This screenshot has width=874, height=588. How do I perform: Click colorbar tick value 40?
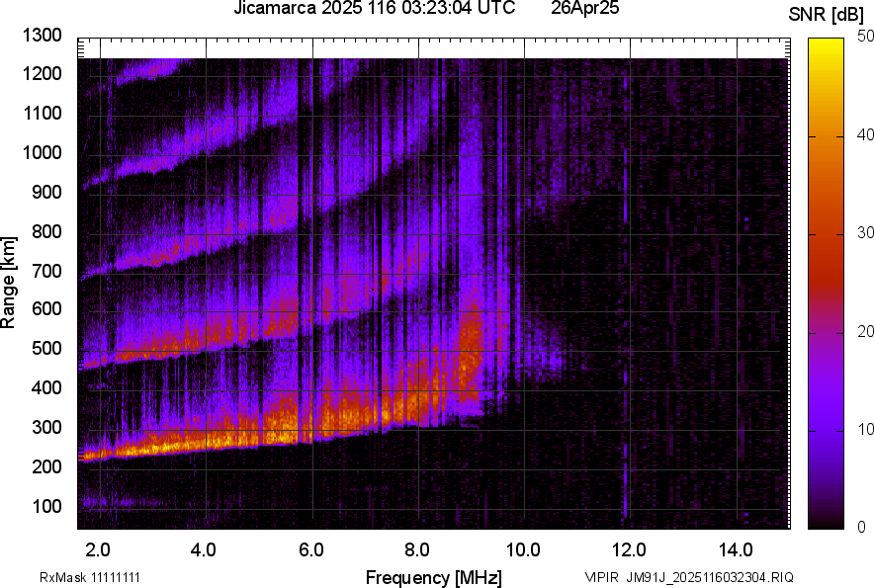(x=865, y=134)
